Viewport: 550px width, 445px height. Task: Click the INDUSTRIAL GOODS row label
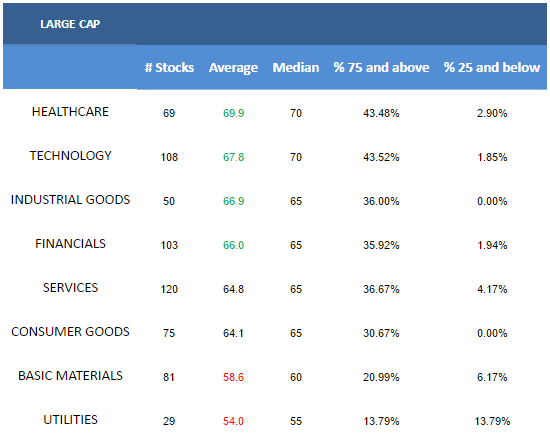tap(70, 200)
